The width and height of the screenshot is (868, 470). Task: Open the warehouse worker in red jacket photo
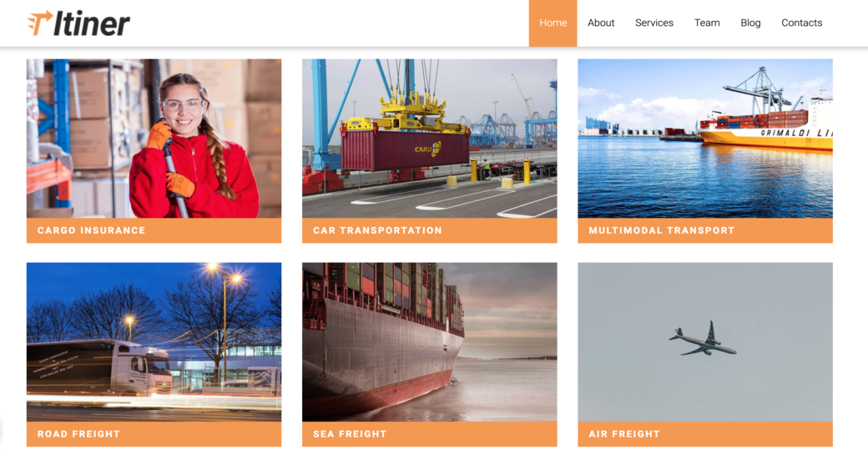tap(154, 139)
